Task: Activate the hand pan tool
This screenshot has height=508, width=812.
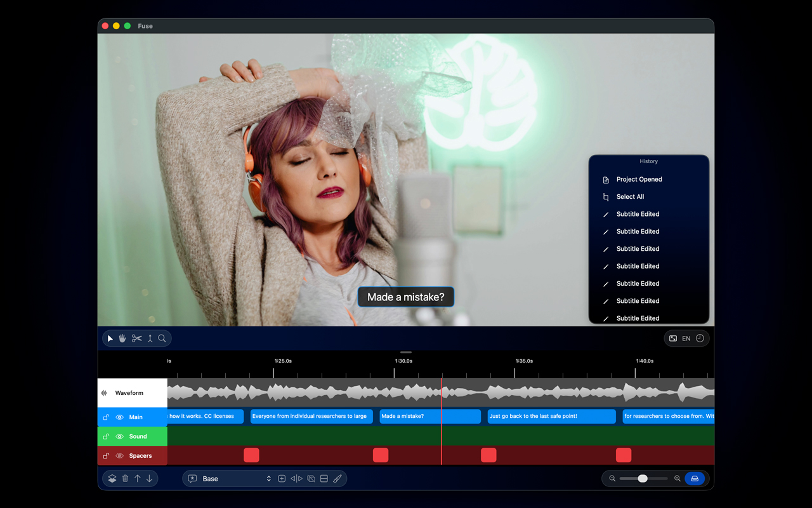Action: [122, 338]
